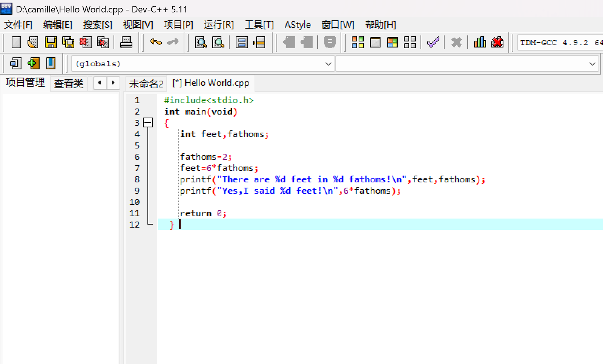
Task: Open Replace with the second magnifier icon
Action: [x=218, y=42]
